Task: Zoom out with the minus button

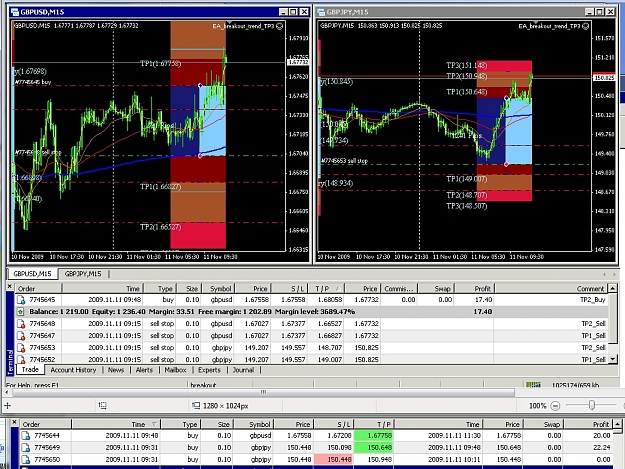Action: tap(555, 406)
